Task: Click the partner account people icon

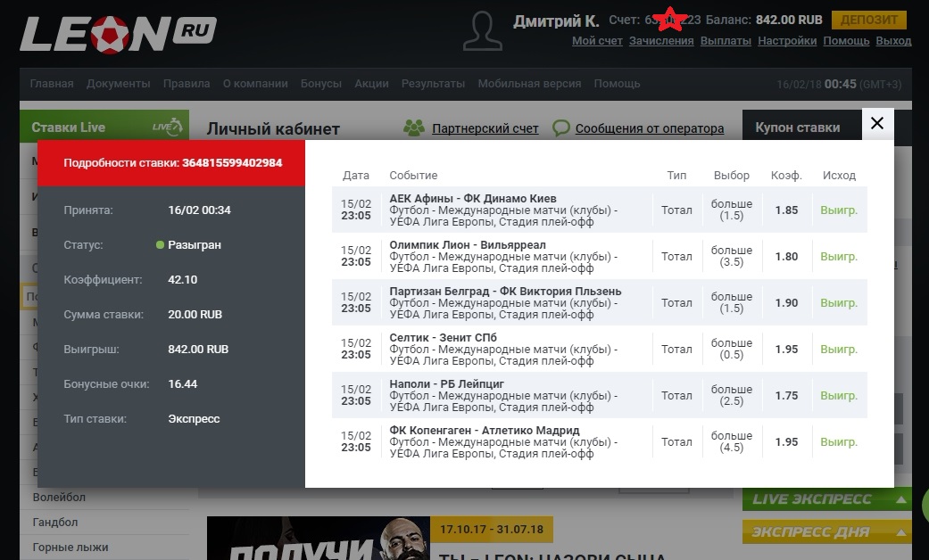Action: [414, 128]
